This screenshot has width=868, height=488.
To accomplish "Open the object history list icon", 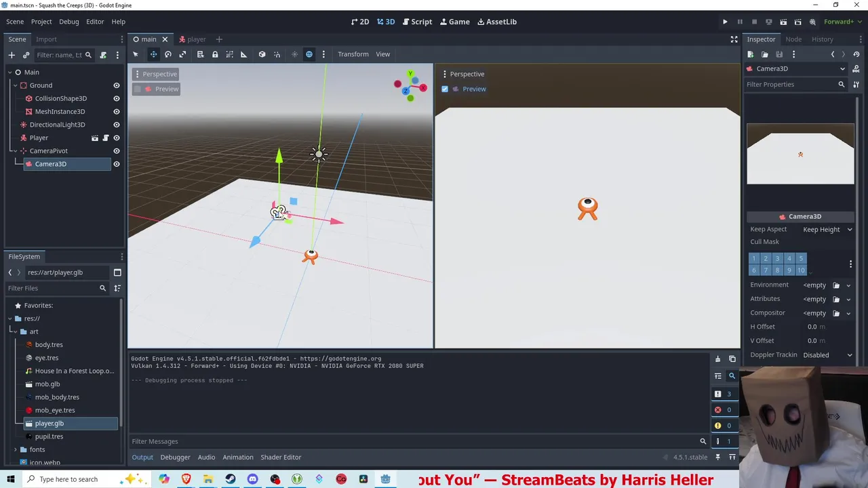I will pyautogui.click(x=856, y=54).
